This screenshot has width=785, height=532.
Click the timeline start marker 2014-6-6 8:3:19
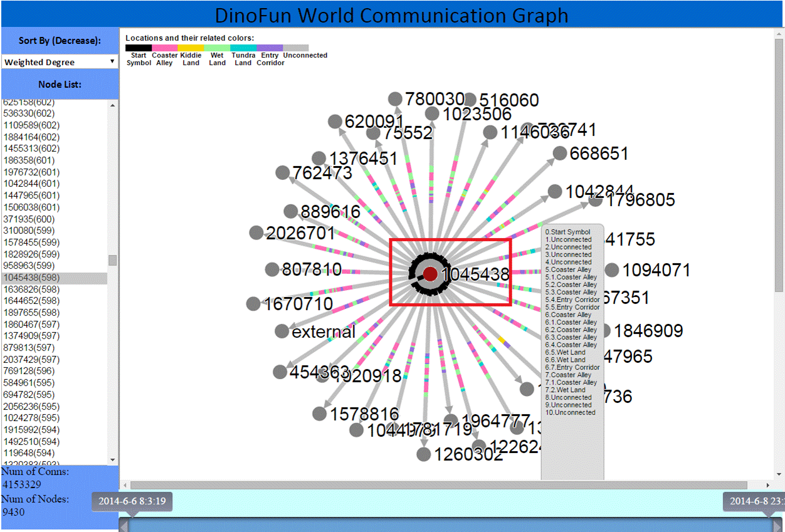pos(132,501)
